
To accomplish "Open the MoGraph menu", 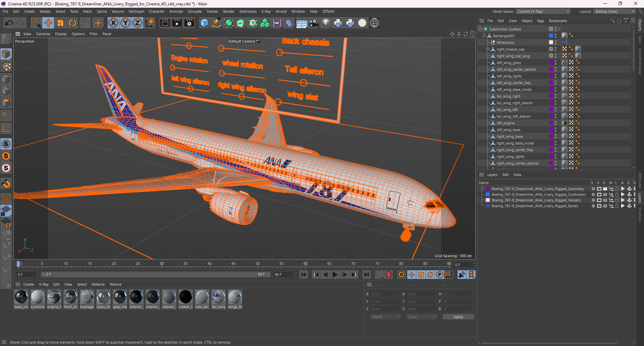I will point(137,11).
